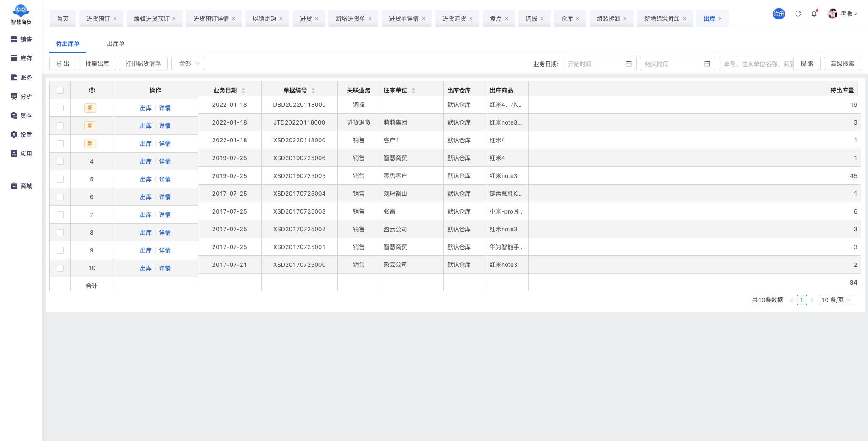Click the user avatar picture
868x441 pixels.
pos(832,14)
